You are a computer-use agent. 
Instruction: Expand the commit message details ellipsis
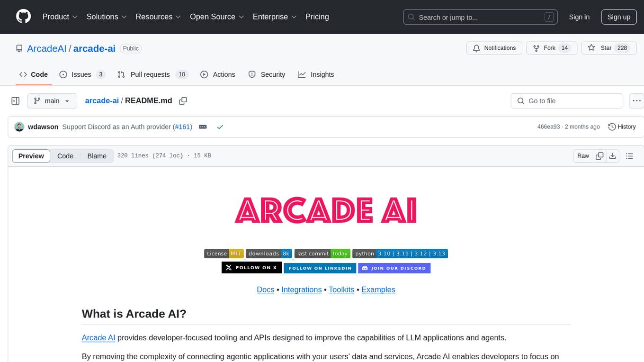pyautogui.click(x=203, y=127)
